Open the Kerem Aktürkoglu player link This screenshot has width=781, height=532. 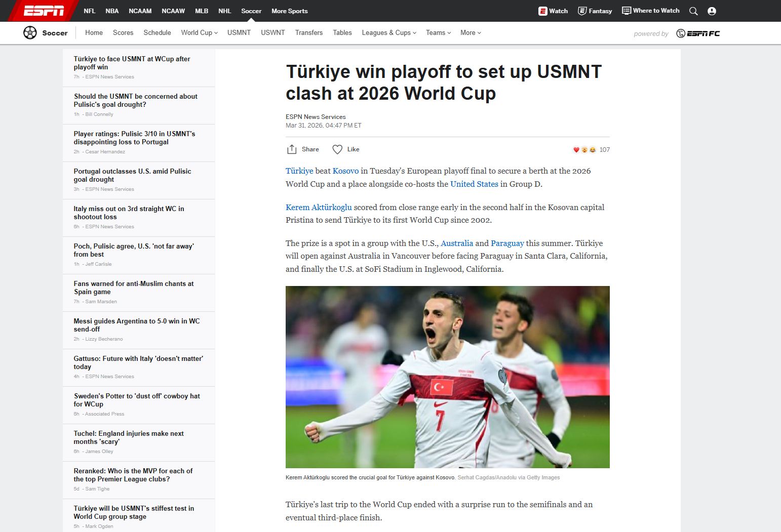pyautogui.click(x=319, y=207)
